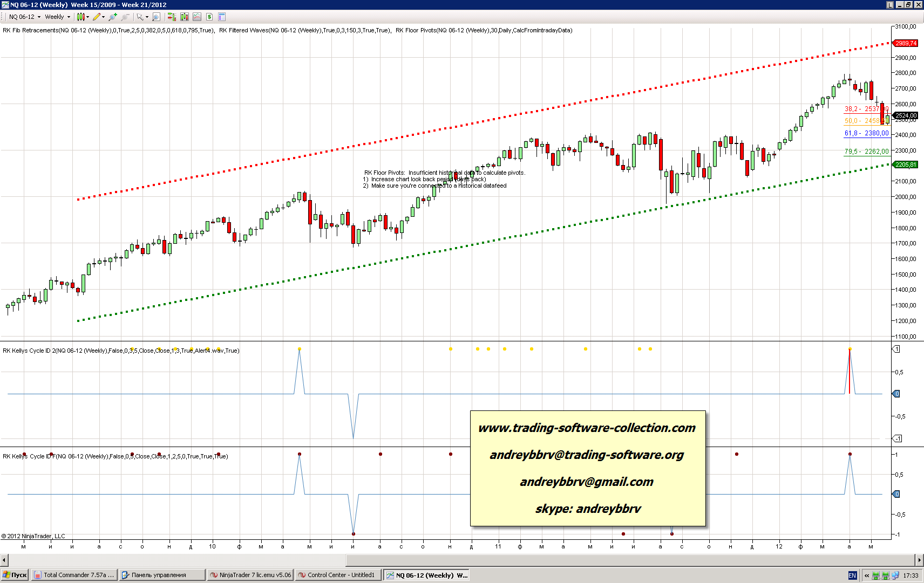Toggle the L link button in title bar

point(890,4)
